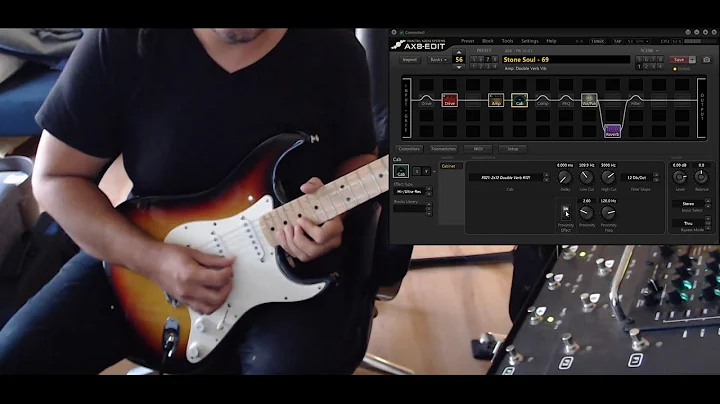
Task: Open the Controllers panel
Action: click(409, 149)
